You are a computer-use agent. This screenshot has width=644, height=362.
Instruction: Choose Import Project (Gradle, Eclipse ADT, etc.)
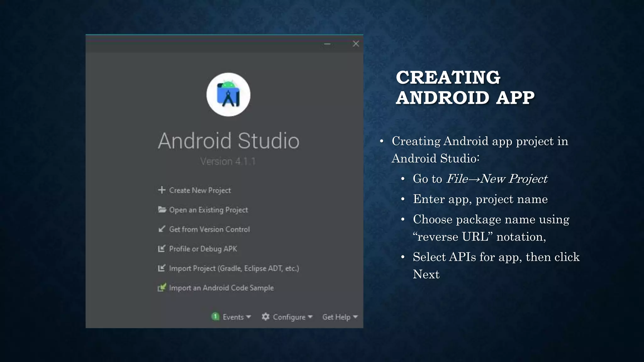[x=234, y=268]
